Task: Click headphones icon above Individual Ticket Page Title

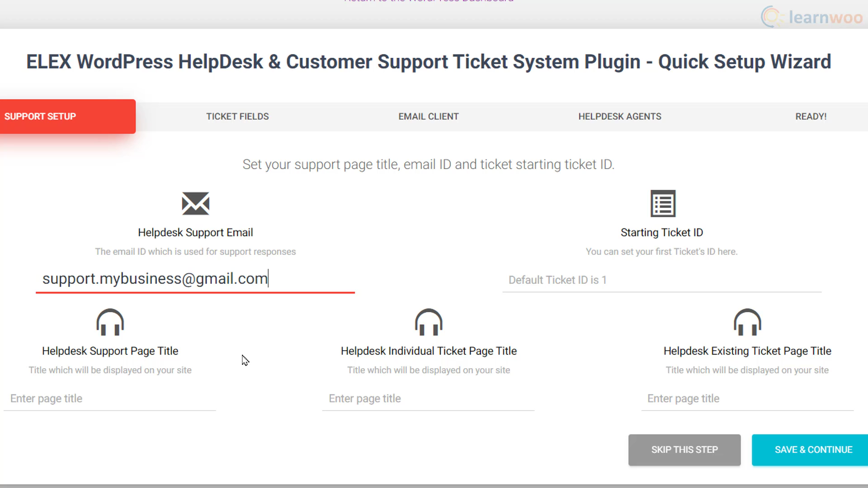Action: pyautogui.click(x=429, y=322)
